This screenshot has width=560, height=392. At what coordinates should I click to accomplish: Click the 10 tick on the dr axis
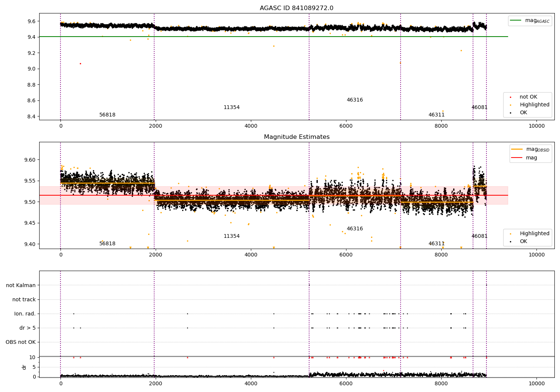pos(32,357)
